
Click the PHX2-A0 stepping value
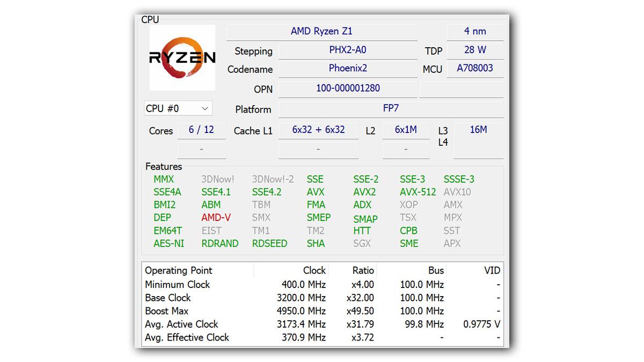tap(348, 50)
